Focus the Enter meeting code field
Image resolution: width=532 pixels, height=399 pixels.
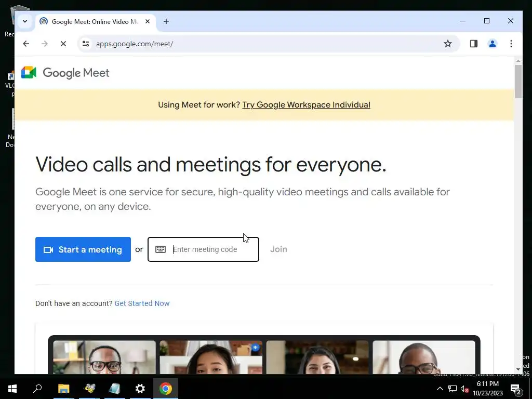coord(203,249)
